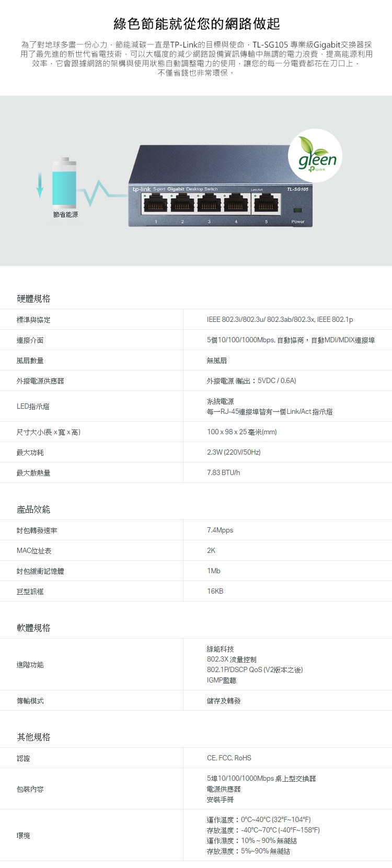Select the 硬體規格 section heading
The height and width of the screenshot is (868, 392).
click(33, 298)
